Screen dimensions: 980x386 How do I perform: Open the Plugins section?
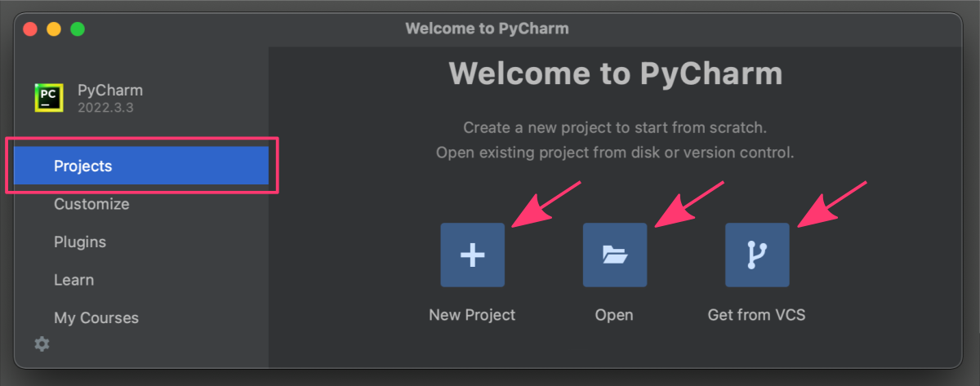coord(80,242)
